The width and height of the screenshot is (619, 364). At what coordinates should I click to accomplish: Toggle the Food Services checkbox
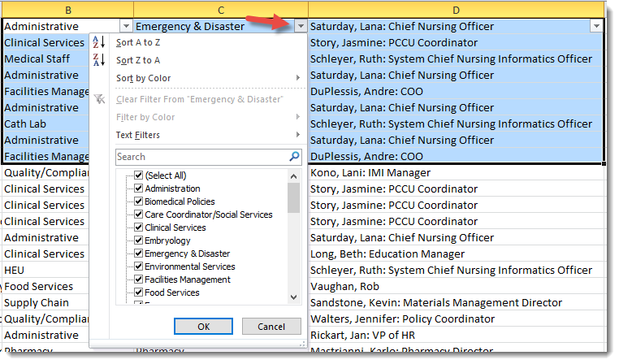(138, 292)
